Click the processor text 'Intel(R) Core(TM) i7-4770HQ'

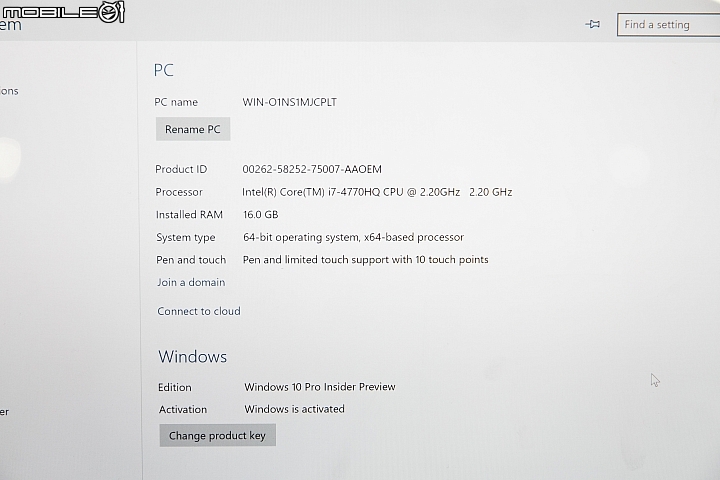click(311, 192)
